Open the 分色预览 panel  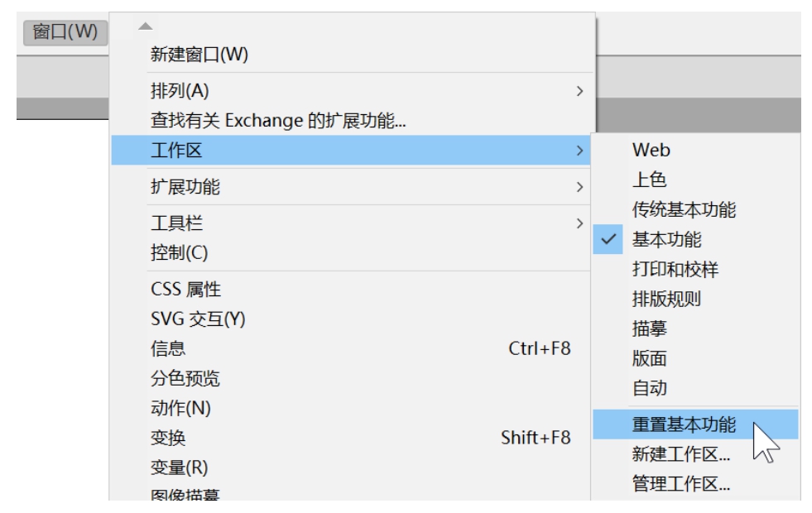pos(185,378)
